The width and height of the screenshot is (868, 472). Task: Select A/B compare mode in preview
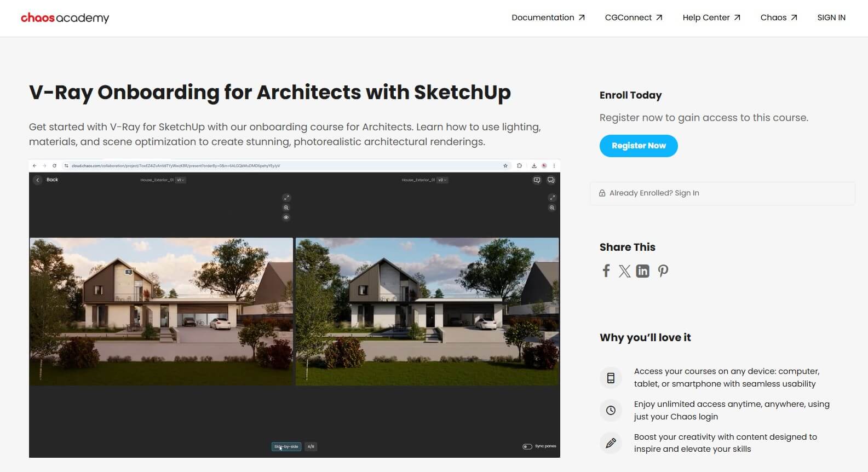(311, 447)
